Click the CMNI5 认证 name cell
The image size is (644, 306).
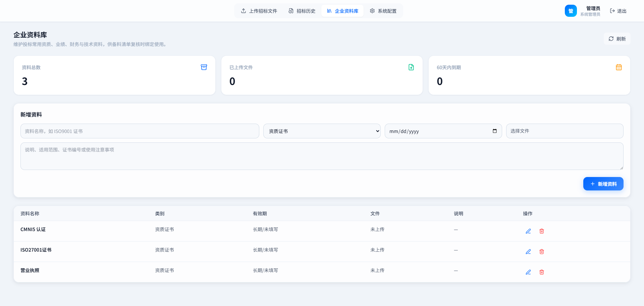(x=33, y=229)
